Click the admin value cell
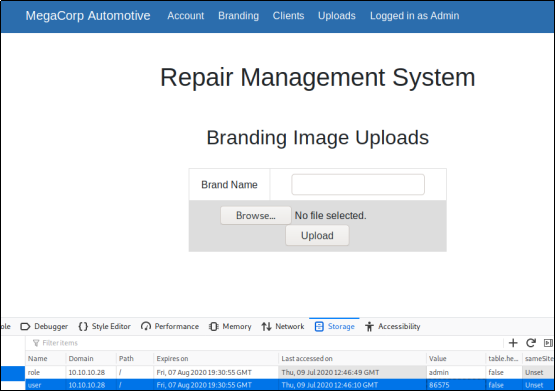556x391 pixels. [x=456, y=372]
